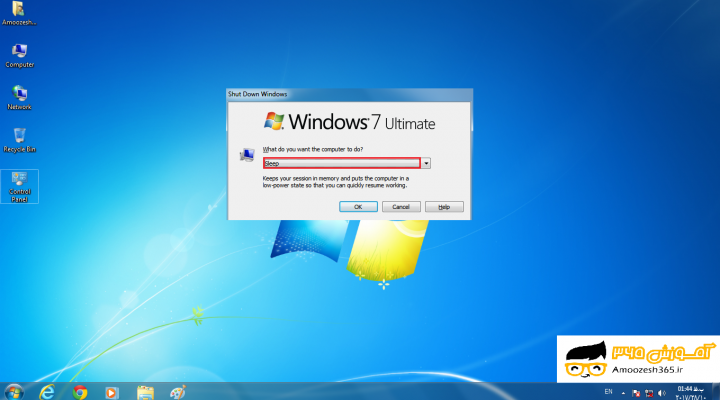Open Paint from the taskbar
This screenshot has width=720, height=400.
[x=178, y=392]
